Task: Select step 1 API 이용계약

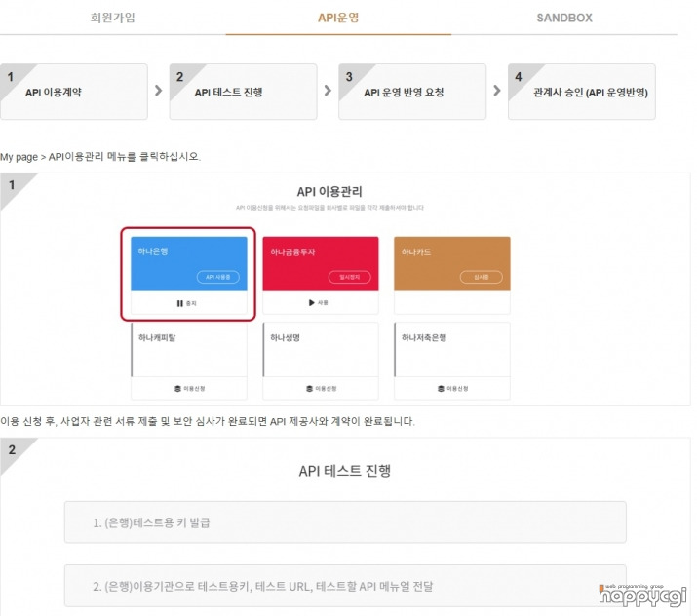Action: pos(74,92)
